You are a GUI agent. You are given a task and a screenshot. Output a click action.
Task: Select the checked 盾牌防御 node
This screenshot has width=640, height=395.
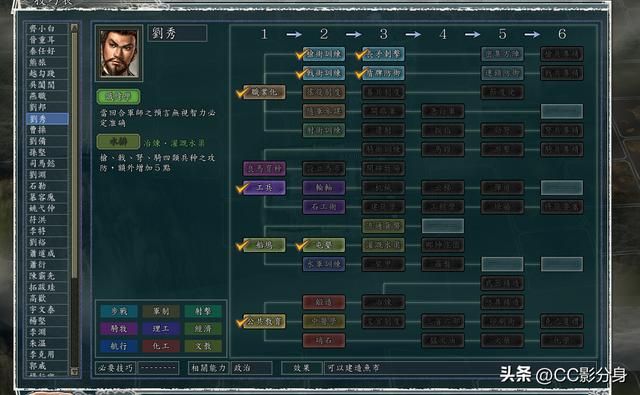383,73
